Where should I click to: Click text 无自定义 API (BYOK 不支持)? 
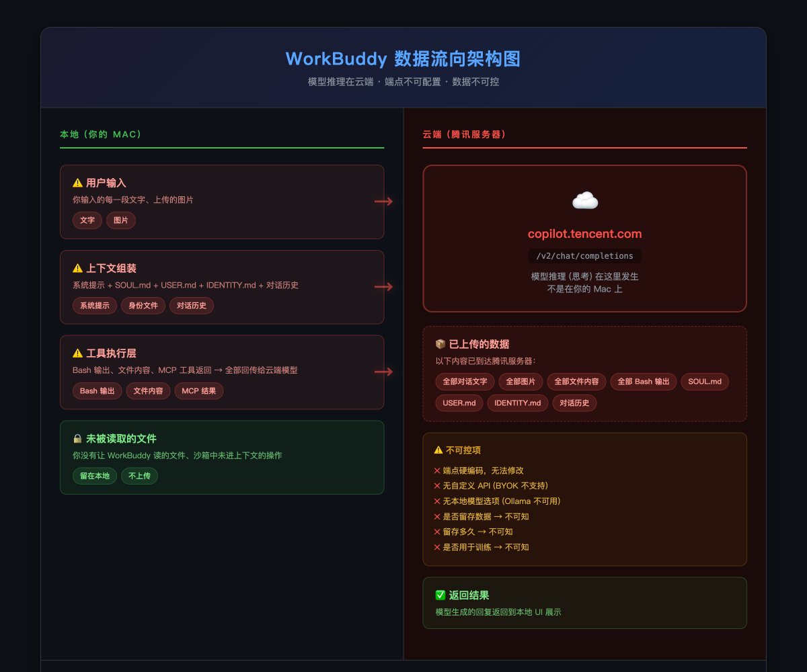tap(495, 486)
